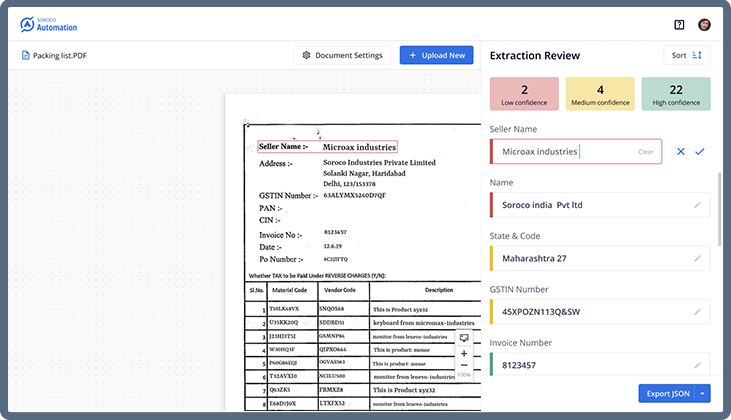Click the Packing list.PDF file icon
The height and width of the screenshot is (420, 731).
26,55
